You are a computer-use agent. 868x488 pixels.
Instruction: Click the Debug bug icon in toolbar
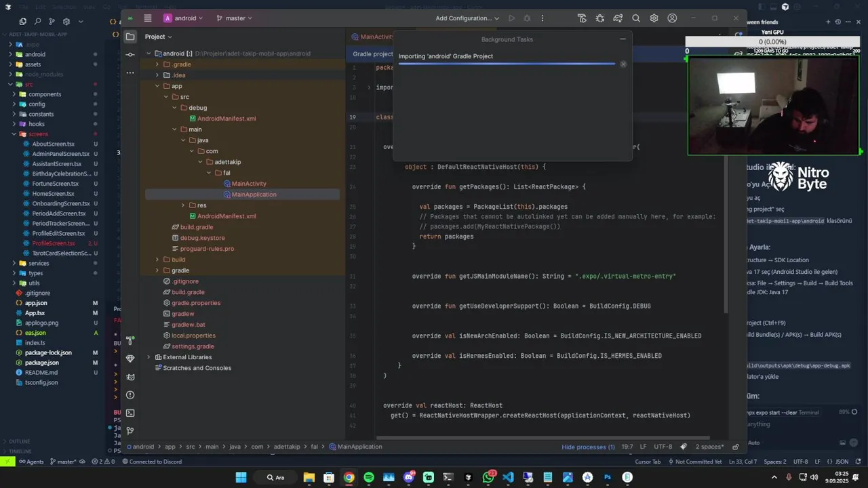527,18
